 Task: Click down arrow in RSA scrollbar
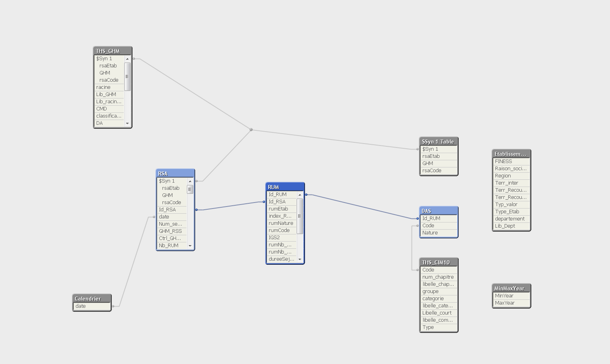click(190, 246)
